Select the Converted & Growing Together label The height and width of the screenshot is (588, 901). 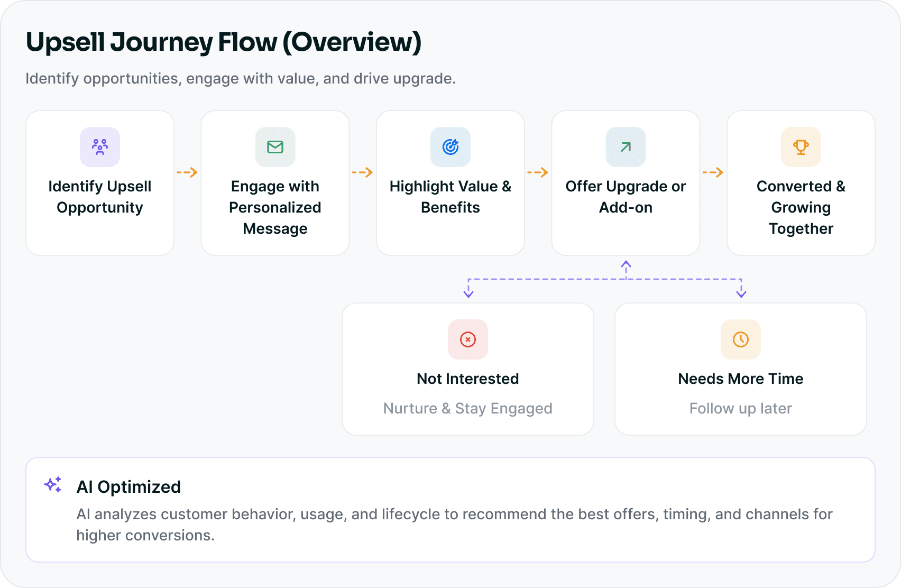click(801, 207)
